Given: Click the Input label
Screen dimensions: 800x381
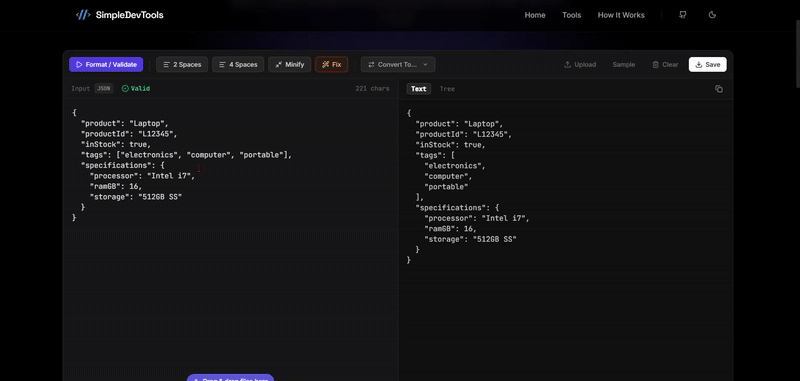Looking at the screenshot, I should point(80,88).
